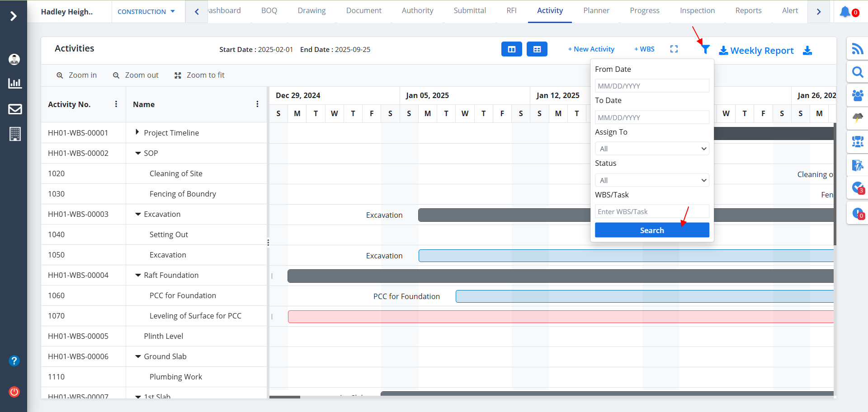Open the blue help question icon
Image resolution: width=868 pixels, height=412 pixels.
(x=14, y=360)
